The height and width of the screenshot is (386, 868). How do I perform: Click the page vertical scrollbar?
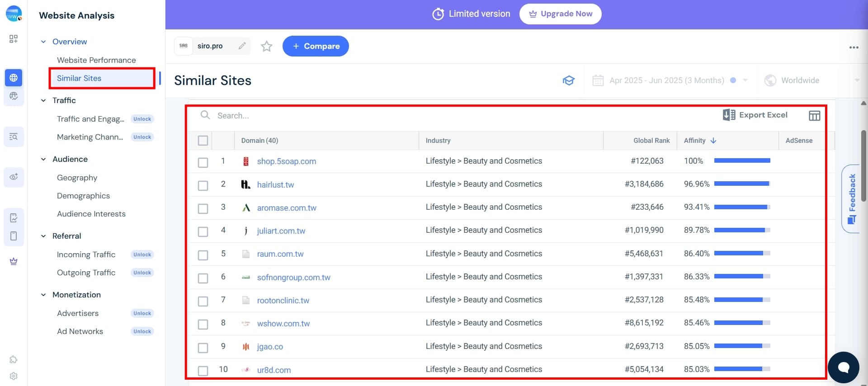point(864,165)
